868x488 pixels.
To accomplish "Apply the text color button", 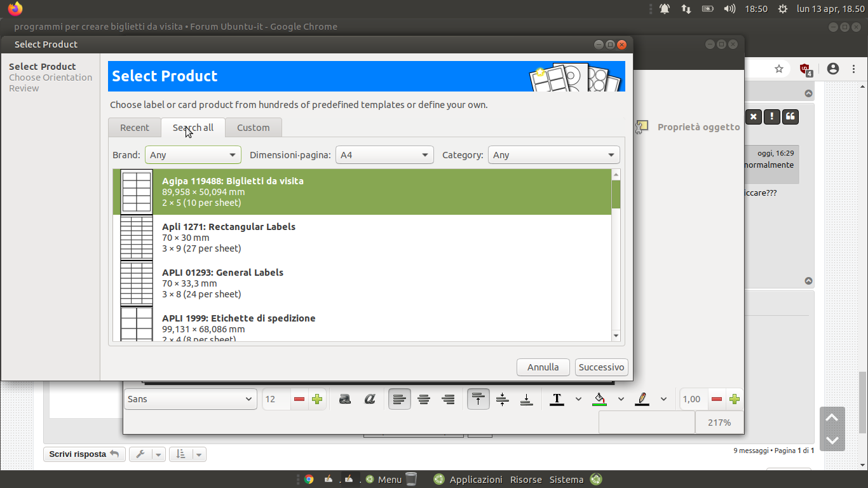I will 557,399.
